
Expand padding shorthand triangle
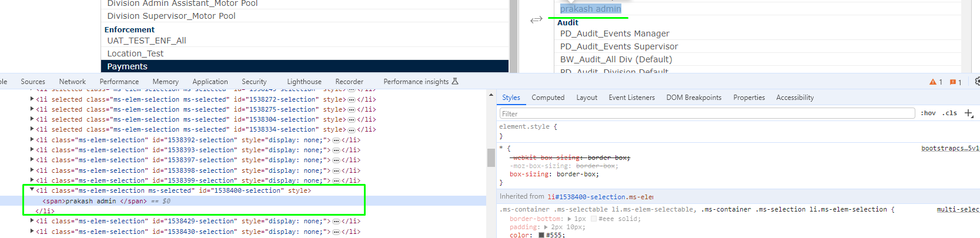point(546,227)
